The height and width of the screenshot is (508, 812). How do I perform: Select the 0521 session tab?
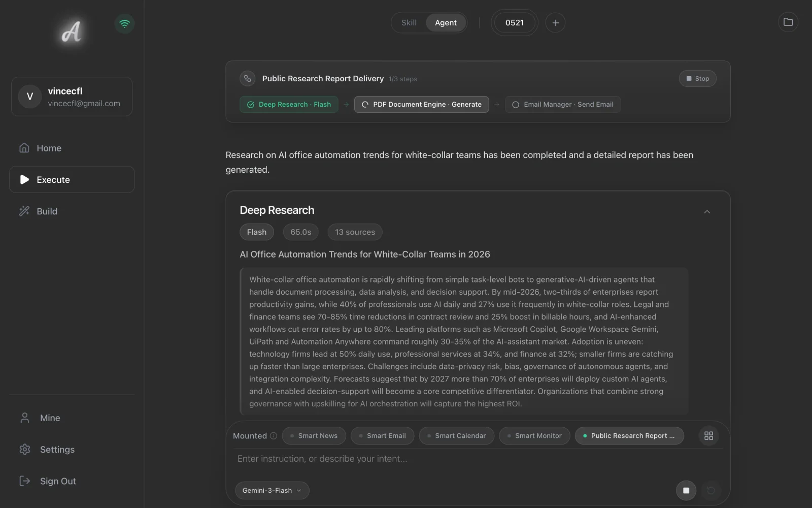(x=514, y=23)
